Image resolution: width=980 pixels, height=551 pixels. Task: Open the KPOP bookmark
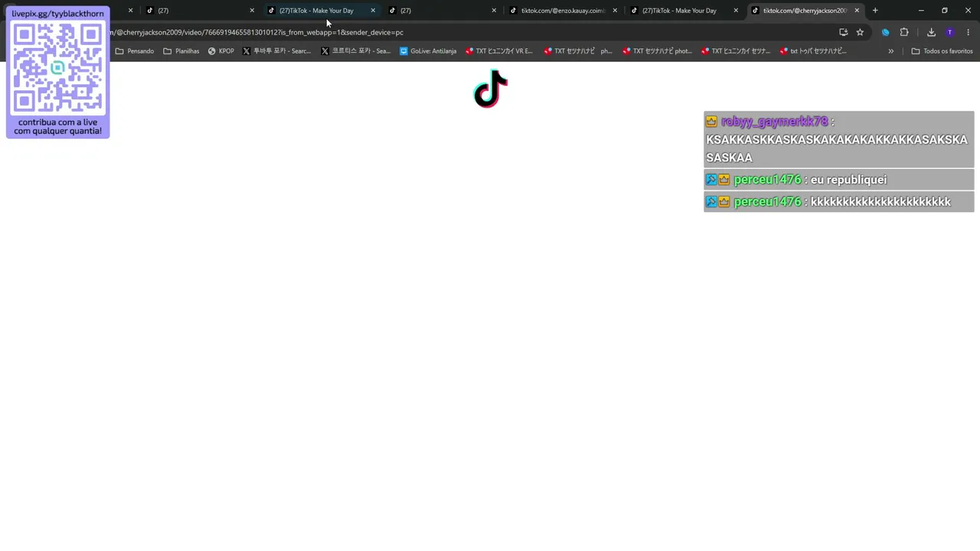pyautogui.click(x=221, y=51)
